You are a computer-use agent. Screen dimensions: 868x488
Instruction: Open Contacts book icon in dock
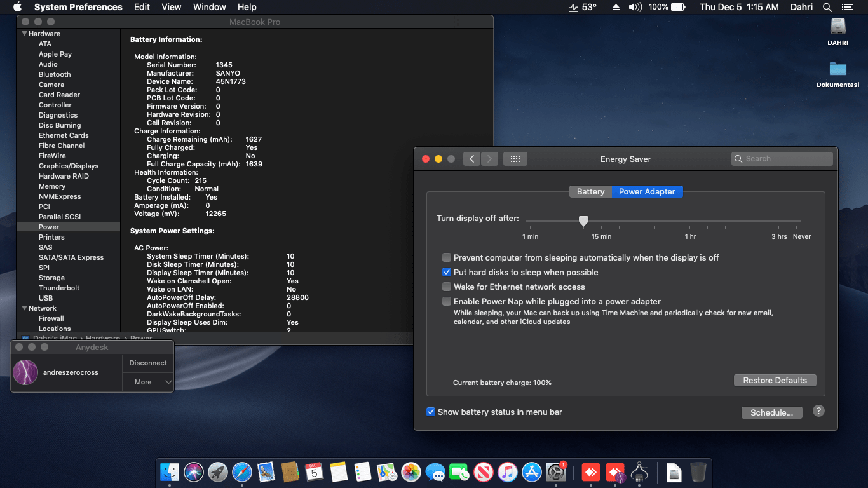click(290, 472)
